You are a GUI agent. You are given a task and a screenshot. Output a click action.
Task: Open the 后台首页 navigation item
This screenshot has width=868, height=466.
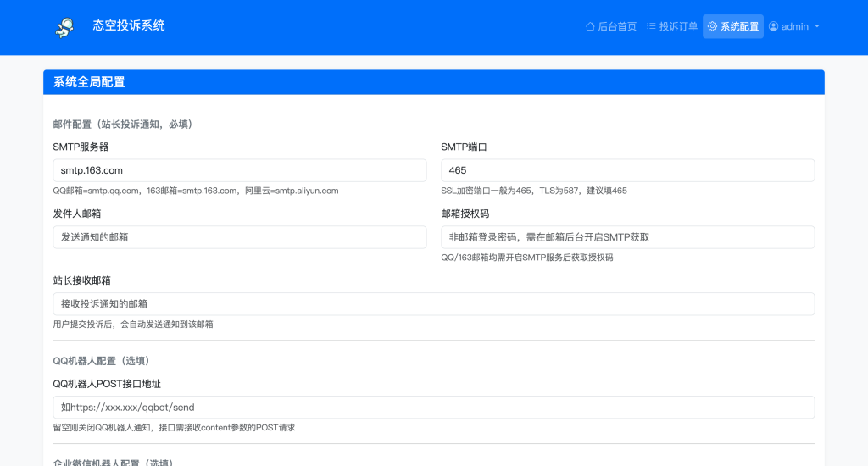611,26
